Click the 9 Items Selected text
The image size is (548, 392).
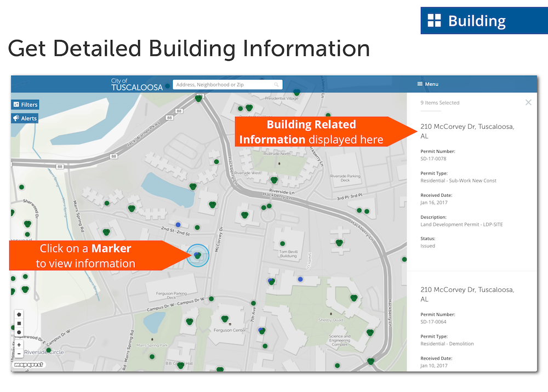pos(439,103)
